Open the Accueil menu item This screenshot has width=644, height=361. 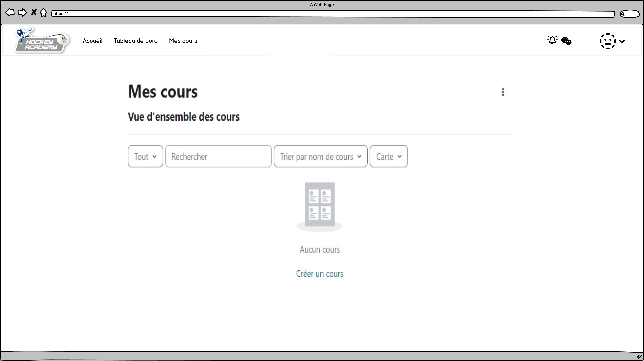pyautogui.click(x=92, y=41)
